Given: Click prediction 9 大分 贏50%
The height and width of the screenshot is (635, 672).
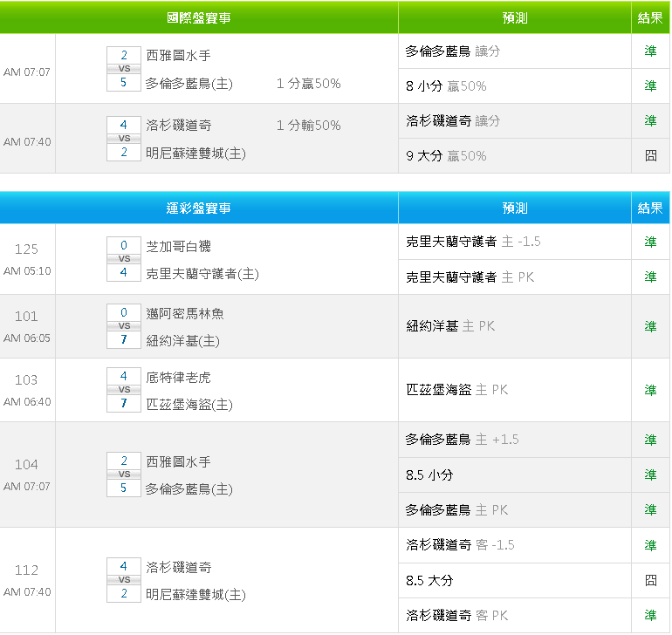Looking at the screenshot, I should pos(446,155).
